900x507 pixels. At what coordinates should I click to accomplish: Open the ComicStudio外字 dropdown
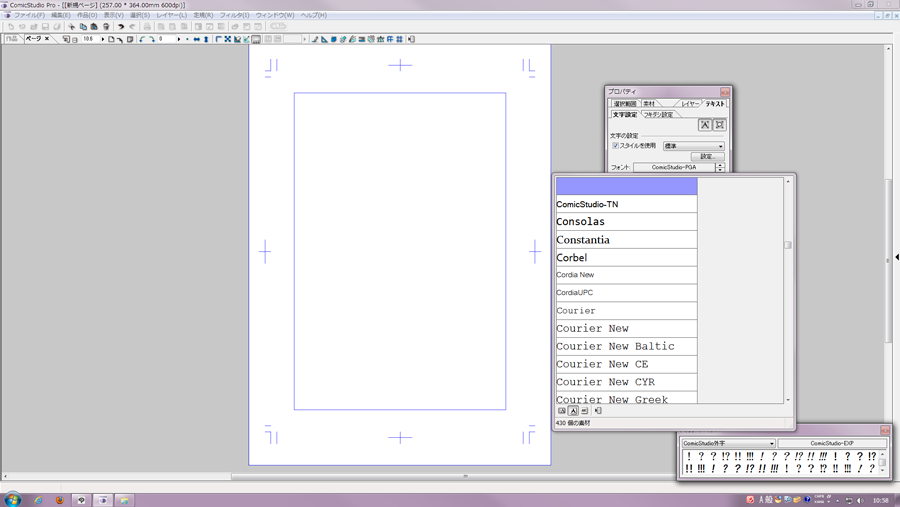pyautogui.click(x=728, y=443)
